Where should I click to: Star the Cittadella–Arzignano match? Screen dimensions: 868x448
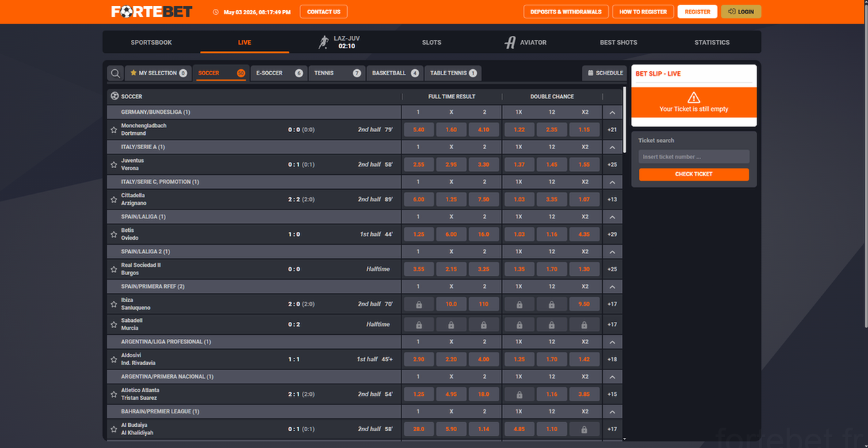coord(114,199)
